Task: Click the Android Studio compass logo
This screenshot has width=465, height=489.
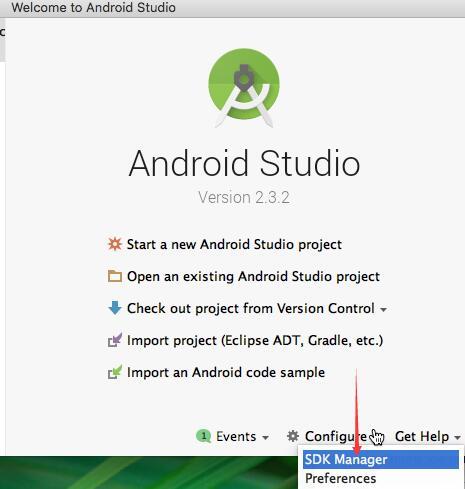Action: pyautogui.click(x=244, y=88)
